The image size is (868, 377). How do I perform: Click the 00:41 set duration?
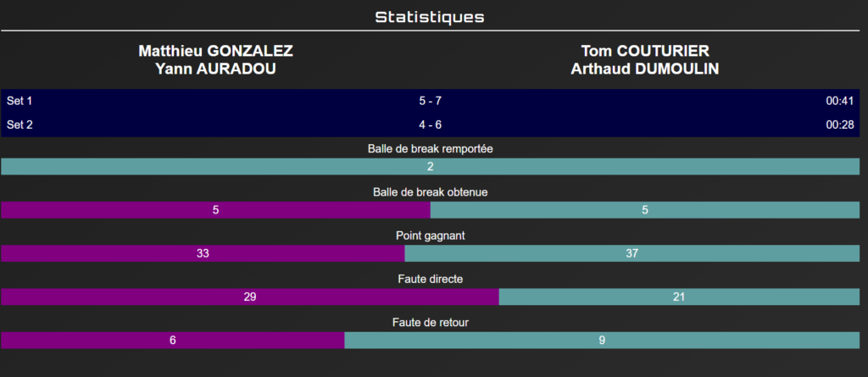(x=840, y=102)
